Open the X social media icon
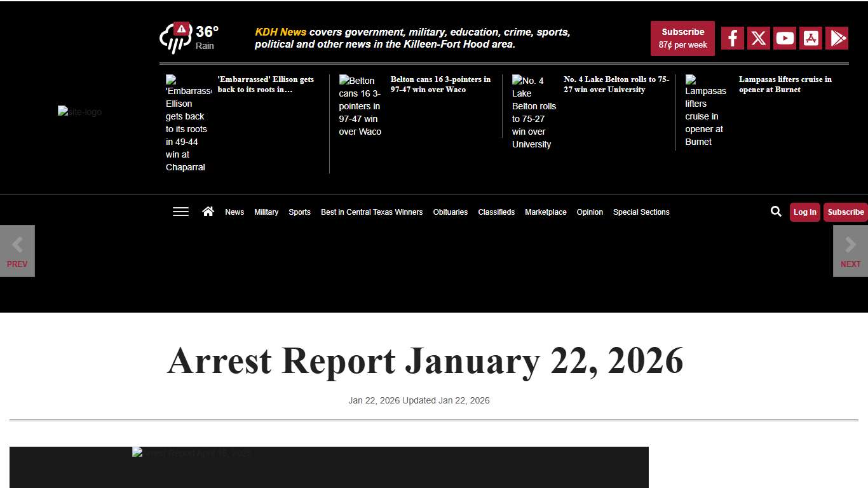 758,37
